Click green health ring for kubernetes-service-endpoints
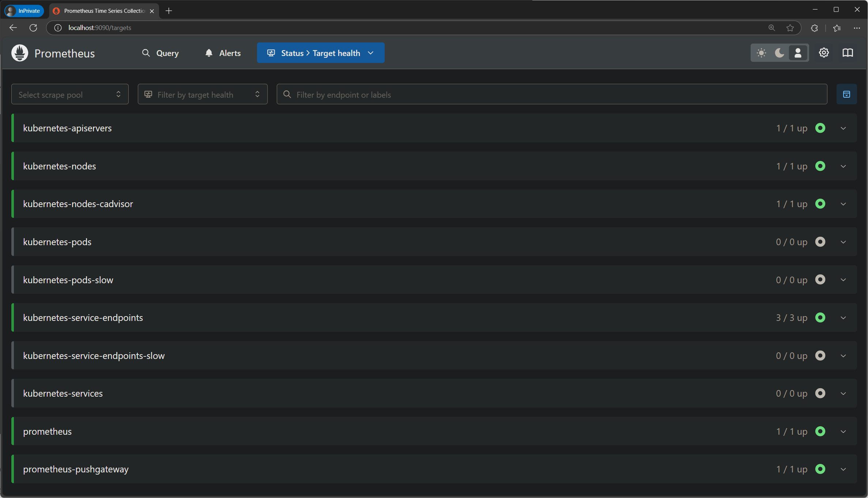 820,318
